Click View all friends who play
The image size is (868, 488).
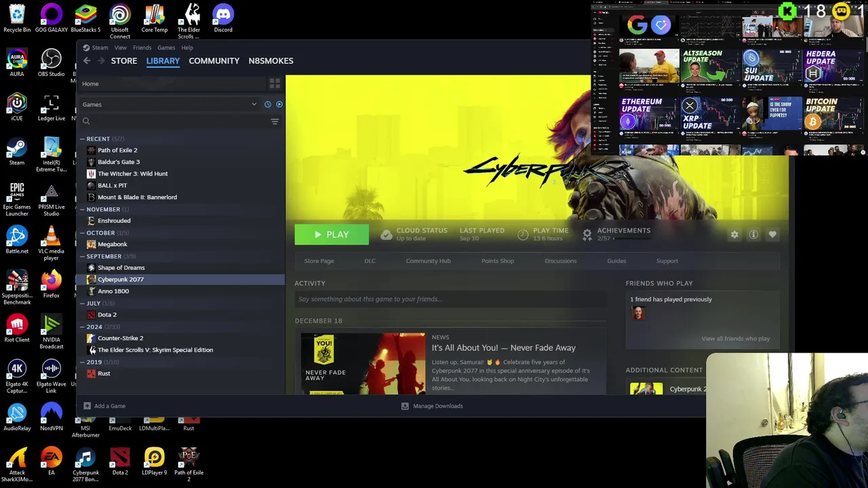click(736, 339)
